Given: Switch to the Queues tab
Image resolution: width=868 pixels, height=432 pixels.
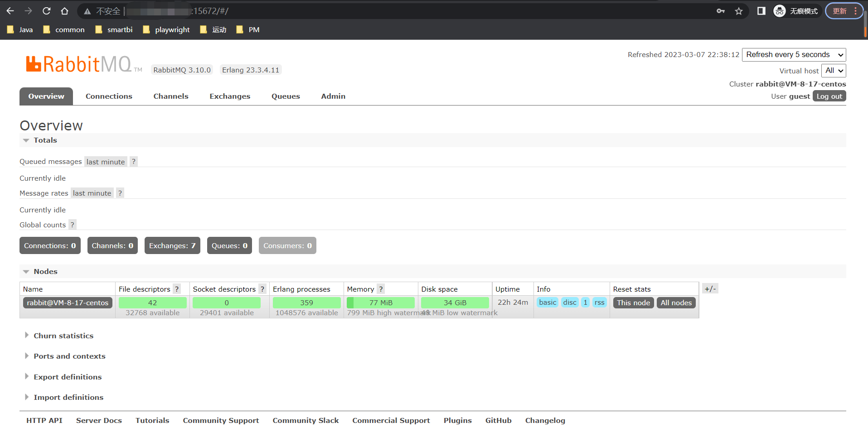Looking at the screenshot, I should 286,96.
